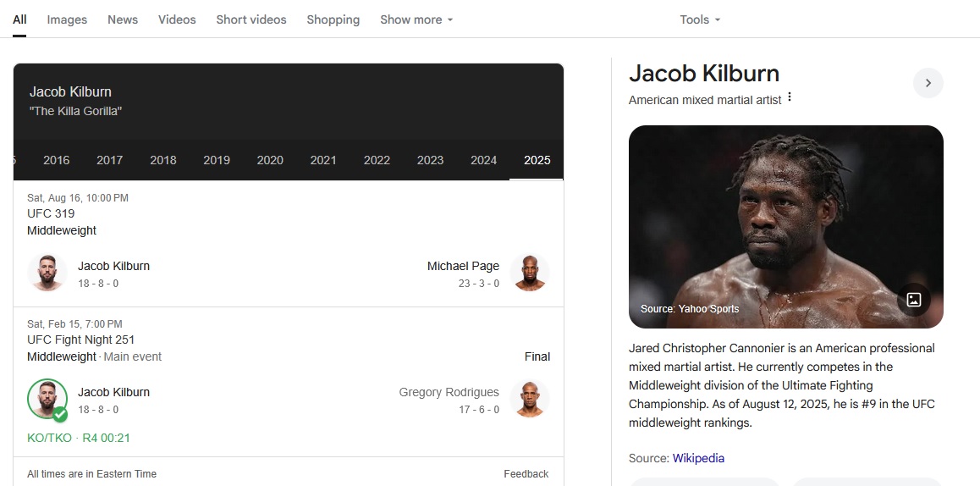980x486 pixels.
Task: Click the Source: Yahoo Sports caption
Action: tap(690, 308)
